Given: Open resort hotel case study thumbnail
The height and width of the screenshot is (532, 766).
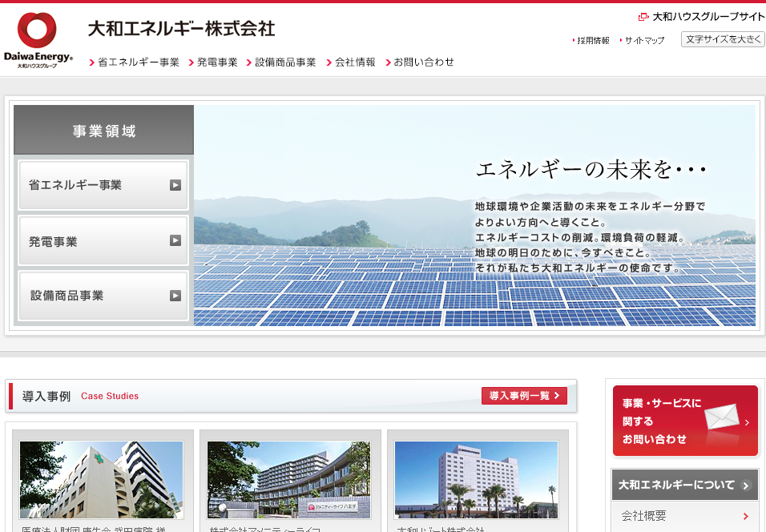Looking at the screenshot, I should pyautogui.click(x=476, y=480).
